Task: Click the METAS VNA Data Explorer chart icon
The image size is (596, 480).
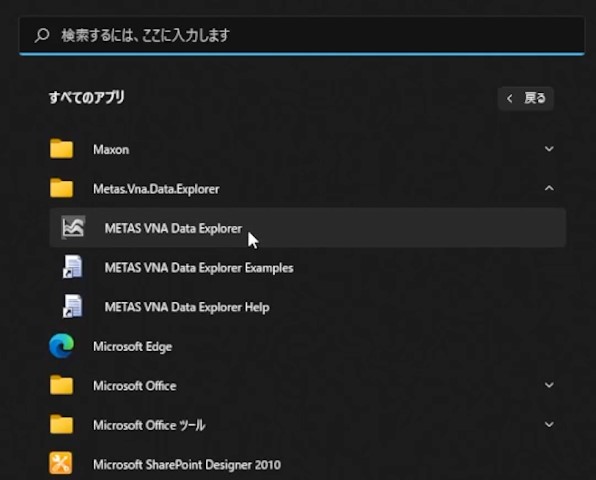Action: [x=73, y=228]
